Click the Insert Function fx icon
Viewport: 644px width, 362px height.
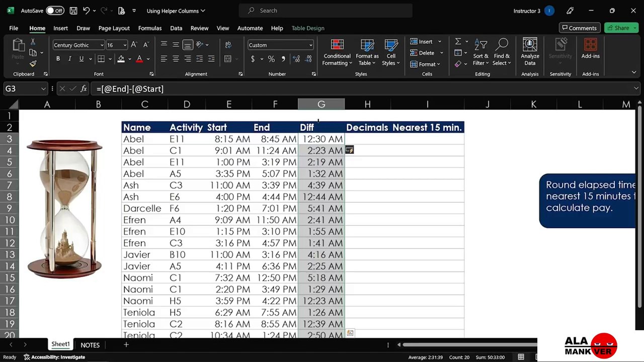click(x=84, y=89)
